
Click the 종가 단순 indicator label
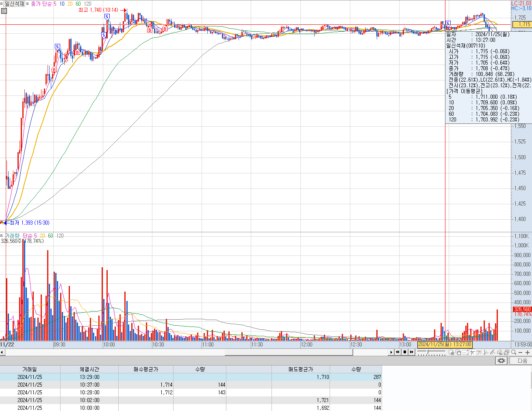coord(41,4)
